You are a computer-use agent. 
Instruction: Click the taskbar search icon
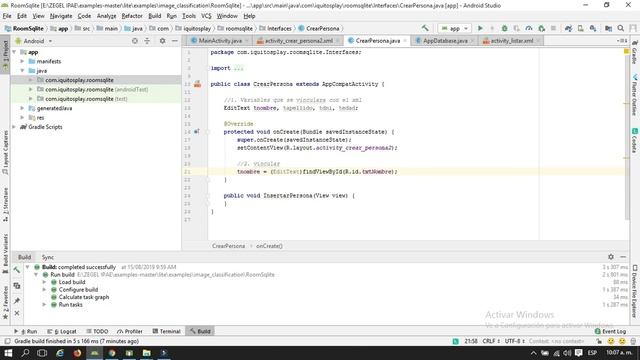point(25,353)
